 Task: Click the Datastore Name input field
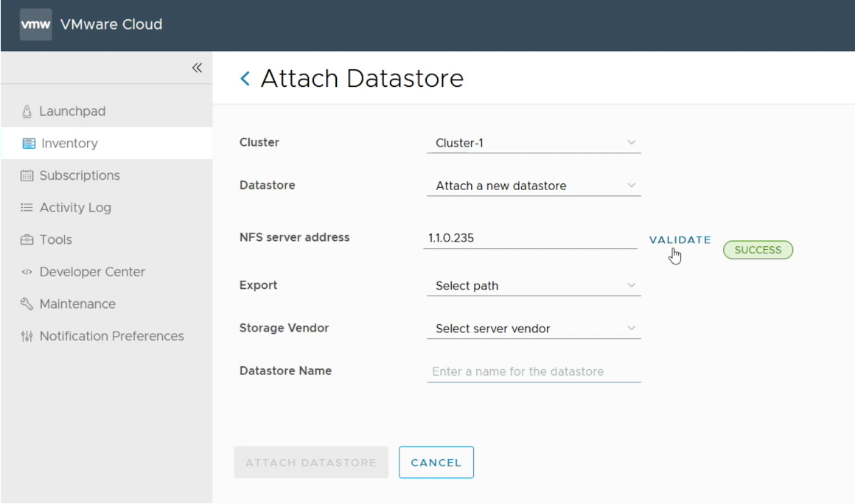click(x=532, y=371)
